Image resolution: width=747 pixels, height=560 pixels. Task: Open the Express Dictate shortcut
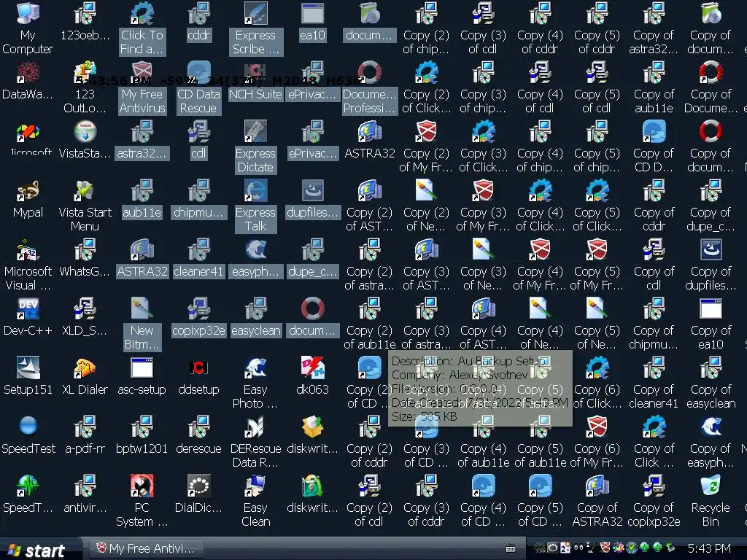[255, 132]
